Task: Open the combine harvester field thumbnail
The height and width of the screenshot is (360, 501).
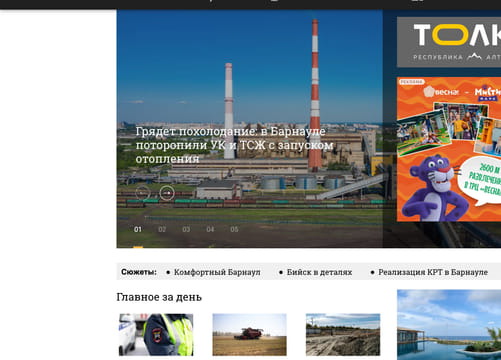Action: coord(249,334)
